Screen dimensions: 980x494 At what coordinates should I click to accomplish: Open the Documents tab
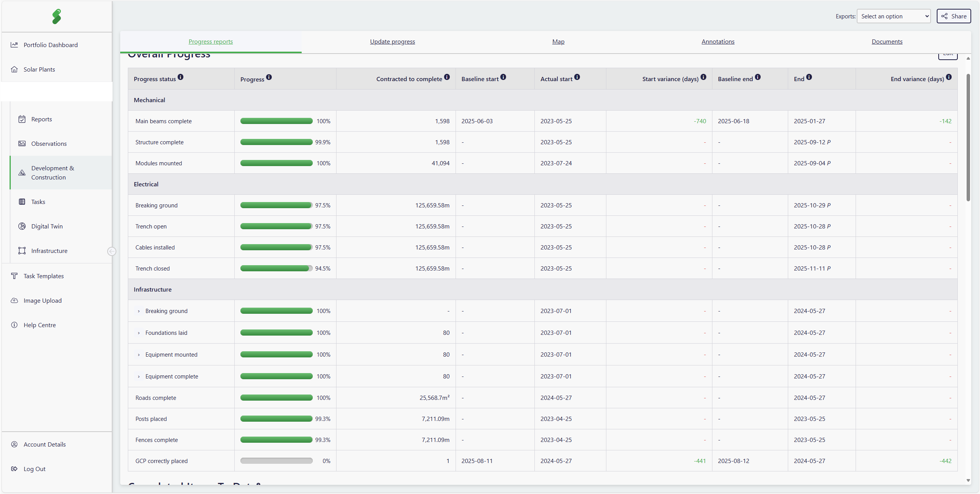pyautogui.click(x=887, y=41)
